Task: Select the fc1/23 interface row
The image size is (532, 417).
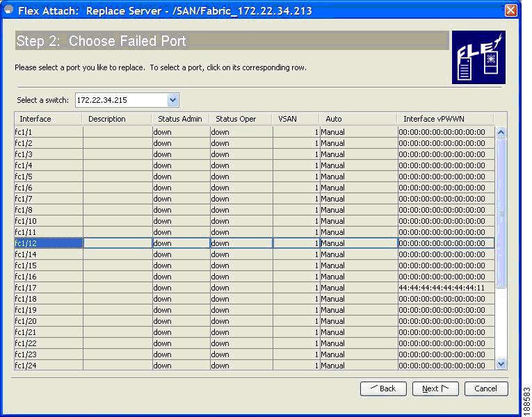Action: click(255, 354)
